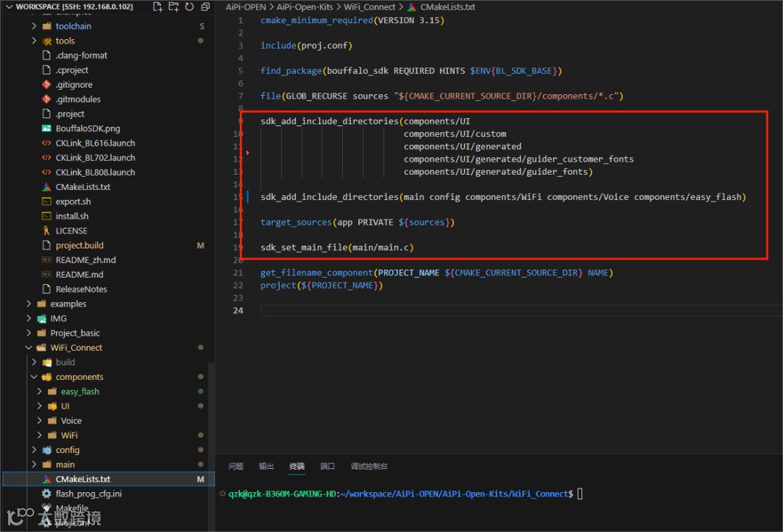Open CKLink_BL616.launch file
This screenshot has height=532, width=783.
(x=96, y=143)
